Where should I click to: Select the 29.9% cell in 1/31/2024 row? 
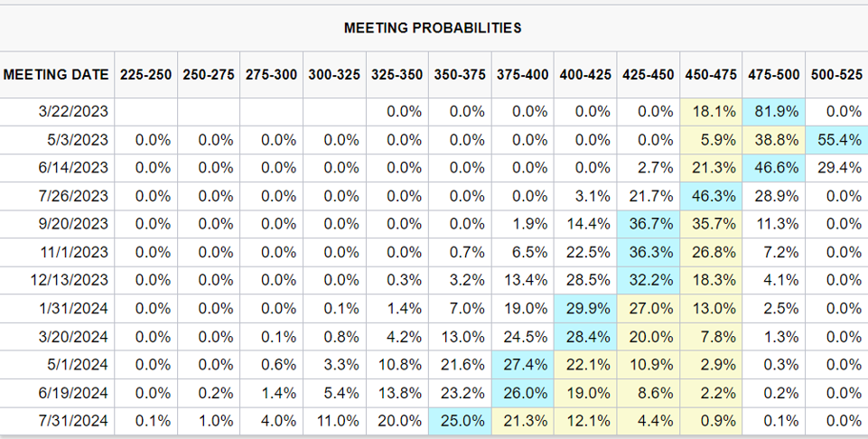[x=584, y=308]
